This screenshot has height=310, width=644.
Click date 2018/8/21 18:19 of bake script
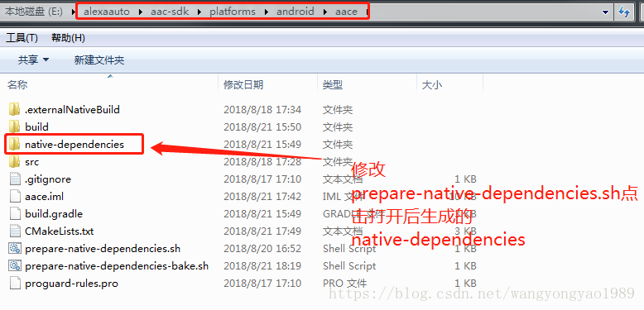tap(262, 265)
